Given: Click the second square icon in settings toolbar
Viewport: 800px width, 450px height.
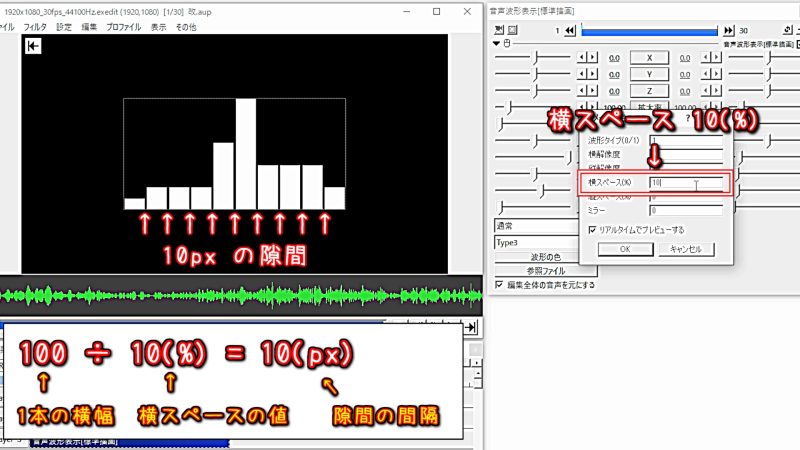Looking at the screenshot, I should click(x=512, y=30).
